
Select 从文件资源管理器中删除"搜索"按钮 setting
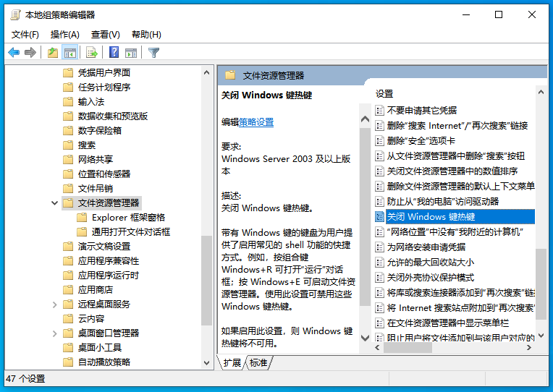coord(455,156)
